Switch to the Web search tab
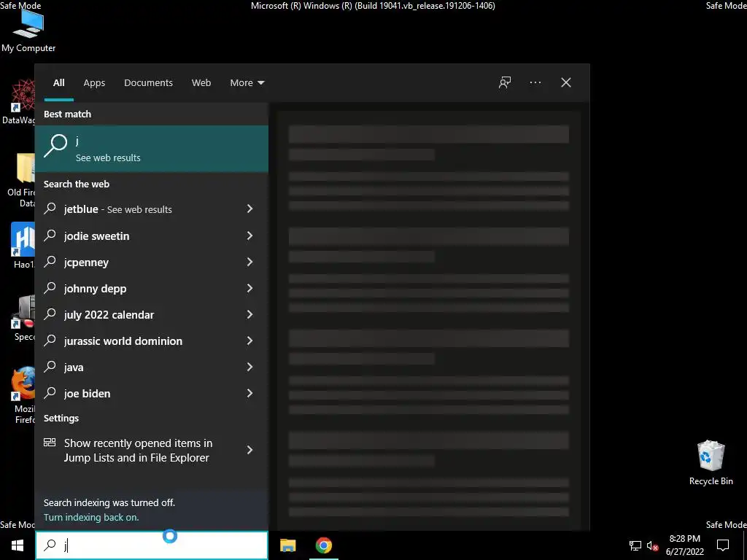747x560 pixels. coord(201,83)
